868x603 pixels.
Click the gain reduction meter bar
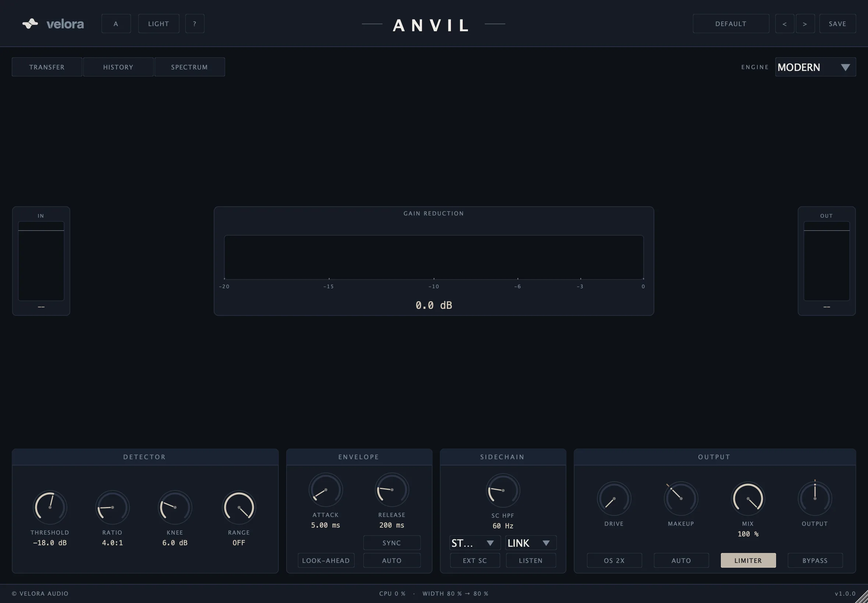(434, 257)
